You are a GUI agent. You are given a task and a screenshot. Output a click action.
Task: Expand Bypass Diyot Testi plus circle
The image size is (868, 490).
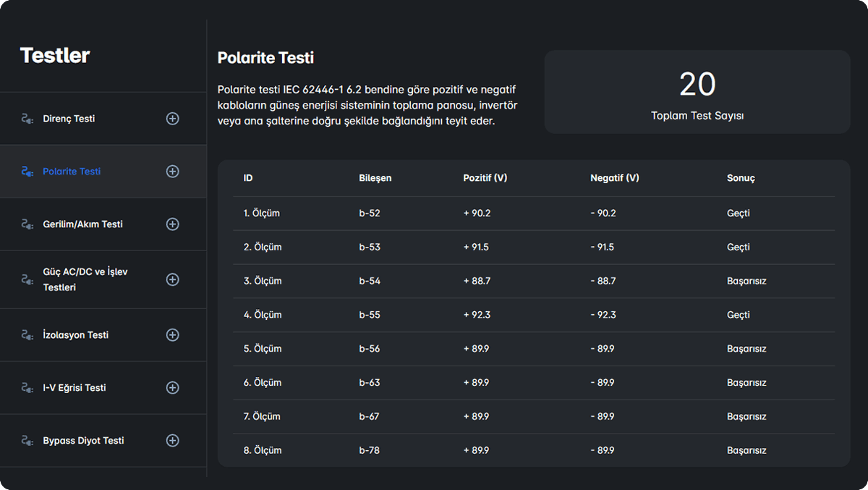coord(172,441)
